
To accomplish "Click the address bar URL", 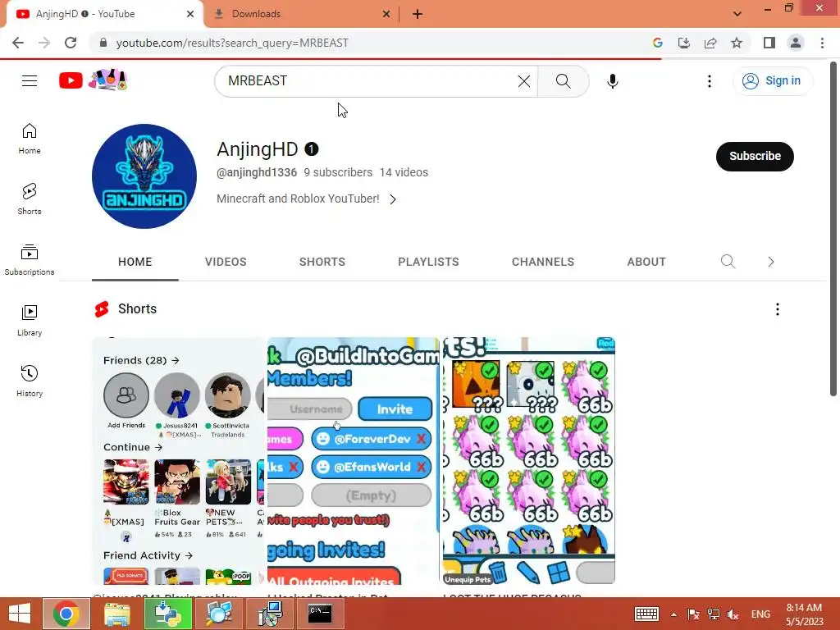I will click(x=232, y=43).
